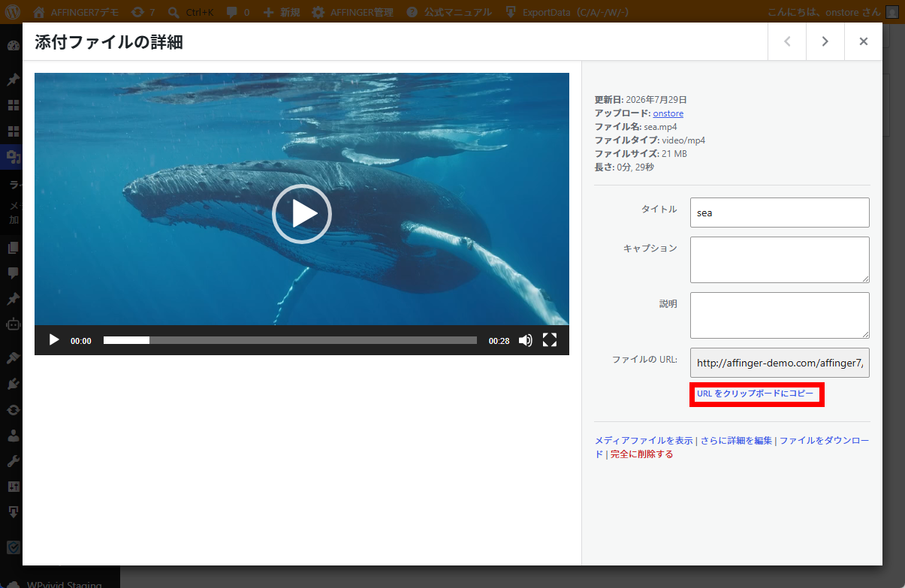This screenshot has height=588, width=905.
Task: Open Settings sliders icon in sidebar
Action: 13,487
